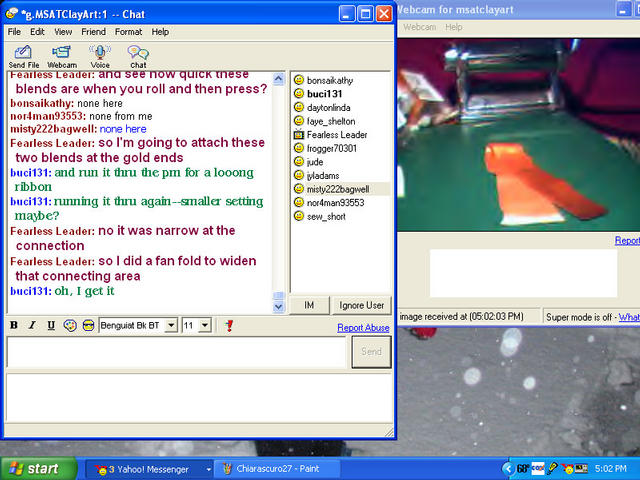
Task: Switch to Yahoo! Messenger taskbar button
Action: 149,469
